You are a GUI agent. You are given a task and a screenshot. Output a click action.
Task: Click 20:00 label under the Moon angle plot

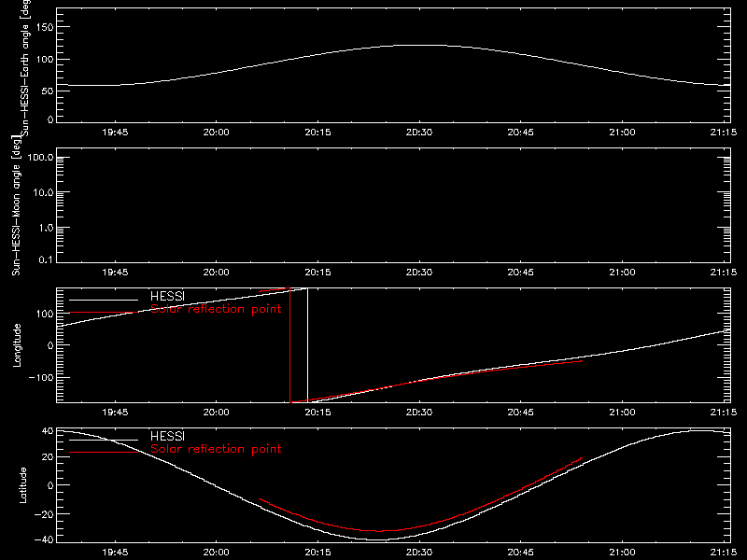[217, 273]
